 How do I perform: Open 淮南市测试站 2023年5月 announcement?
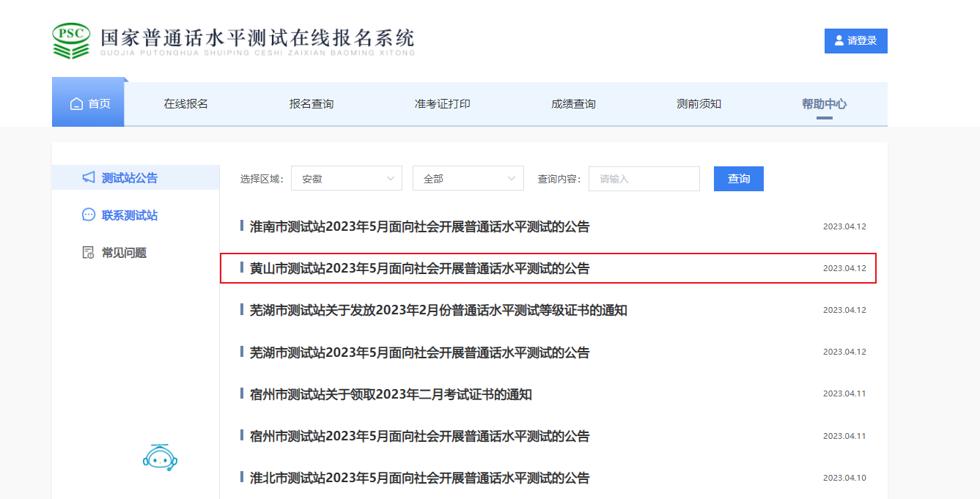point(419,227)
